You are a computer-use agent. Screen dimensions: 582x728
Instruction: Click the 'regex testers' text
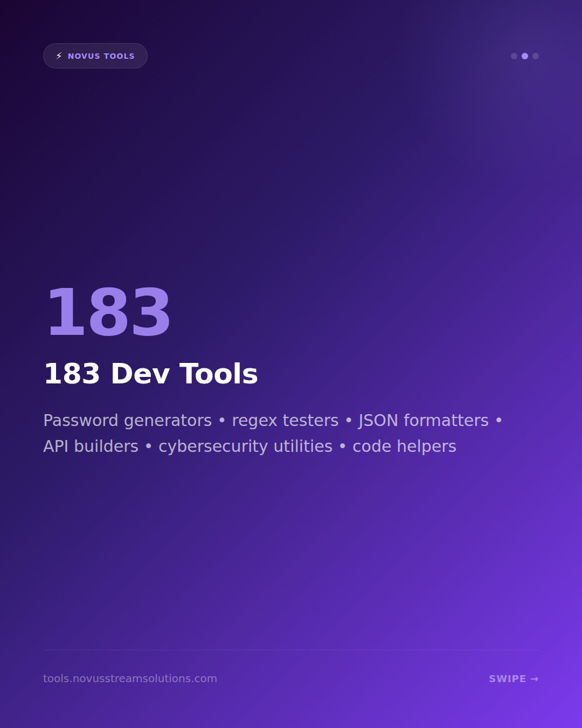click(x=285, y=421)
